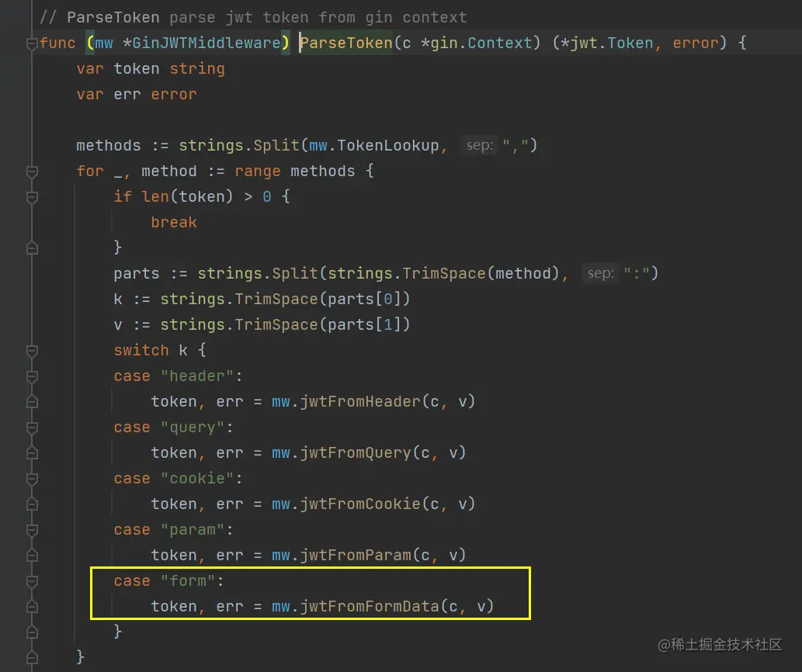Viewport: 802px width, 672px height.
Task: Click 'parts[0]' in the k assignment
Action: point(365,299)
